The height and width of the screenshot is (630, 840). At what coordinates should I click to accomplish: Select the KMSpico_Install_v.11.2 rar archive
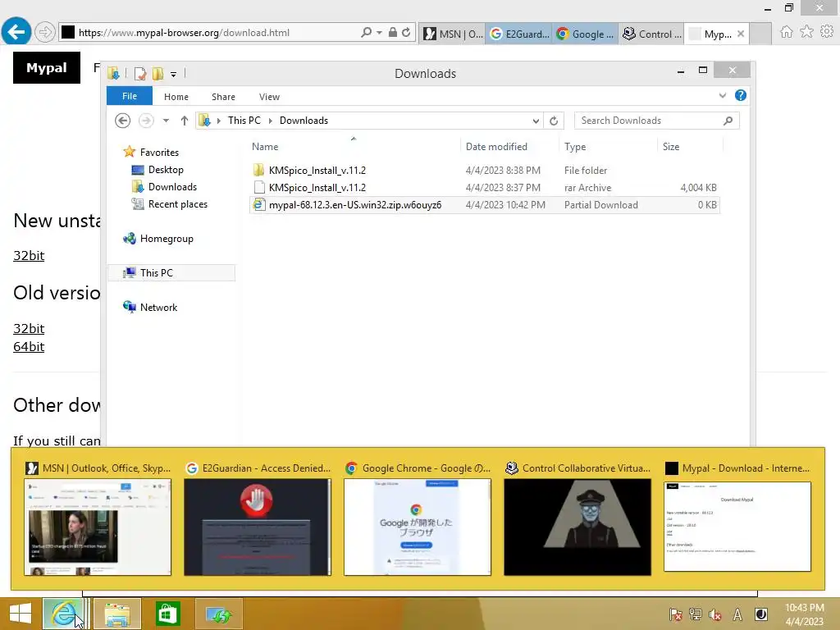pyautogui.click(x=484, y=188)
